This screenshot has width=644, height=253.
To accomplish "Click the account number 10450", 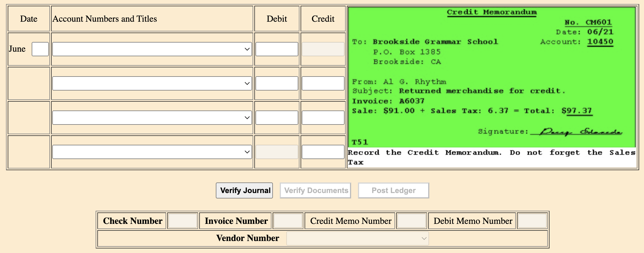I will [x=600, y=42].
